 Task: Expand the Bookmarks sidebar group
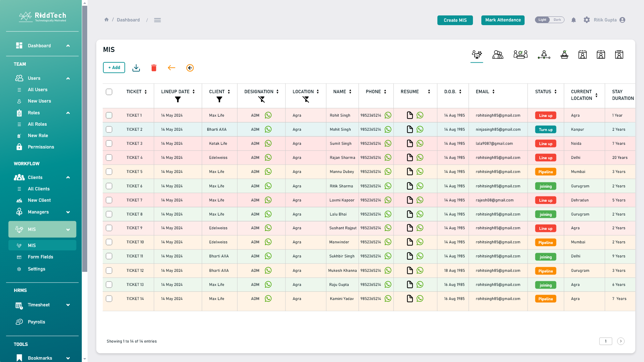[x=68, y=358]
